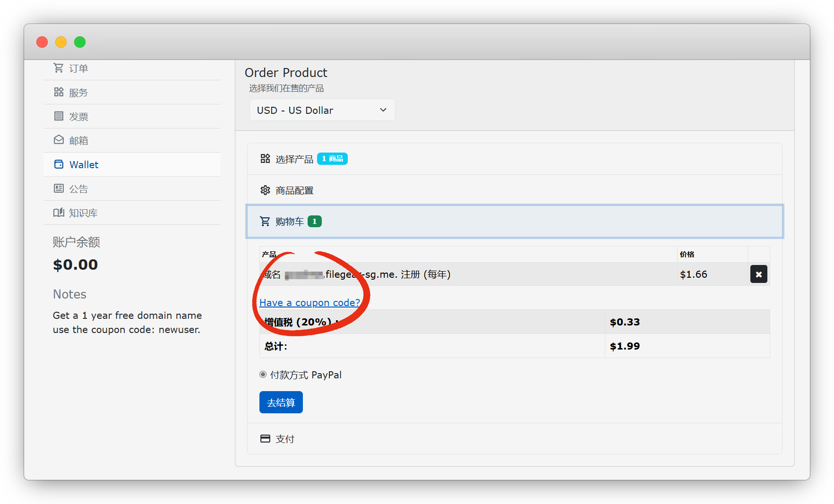Select the PayPal payment method radio
The image size is (834, 504).
coord(263,375)
